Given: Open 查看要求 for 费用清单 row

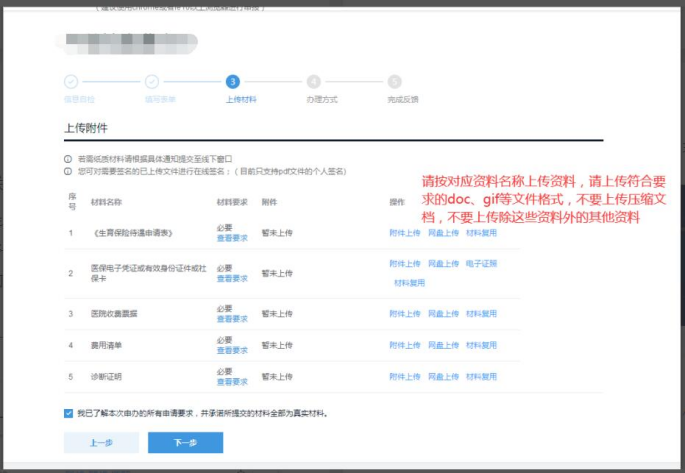Looking at the screenshot, I should pos(232,350).
